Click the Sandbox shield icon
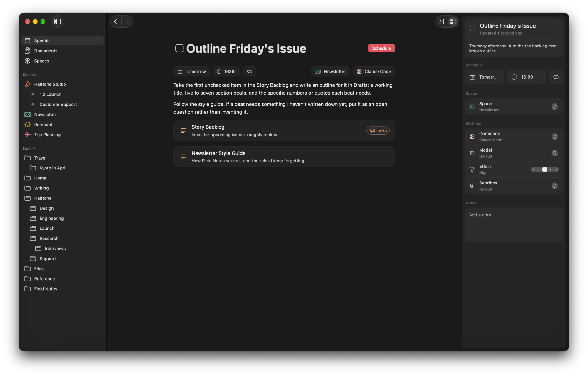This screenshot has width=588, height=376. tap(472, 186)
